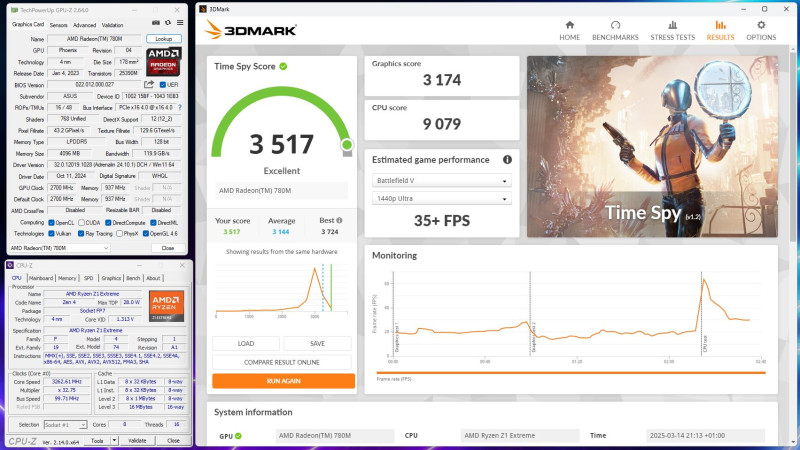Click the 3DMark logo
Image resolution: width=800 pixels, height=450 pixels.
[251, 30]
